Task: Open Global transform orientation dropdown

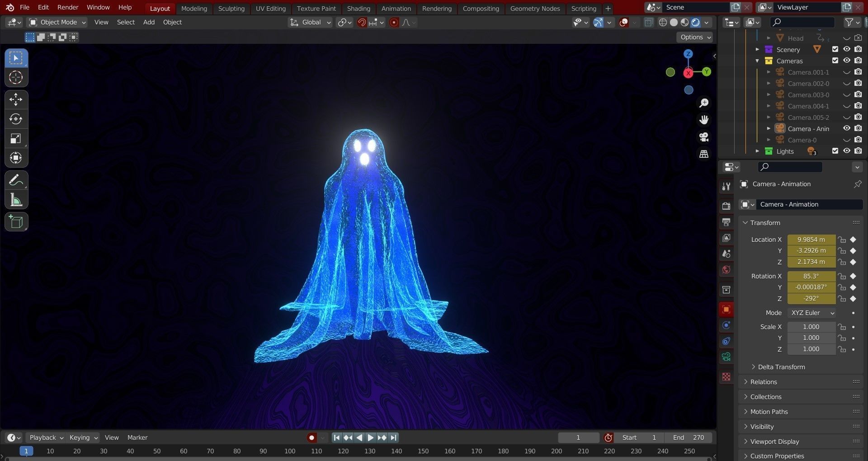Action: coord(310,22)
